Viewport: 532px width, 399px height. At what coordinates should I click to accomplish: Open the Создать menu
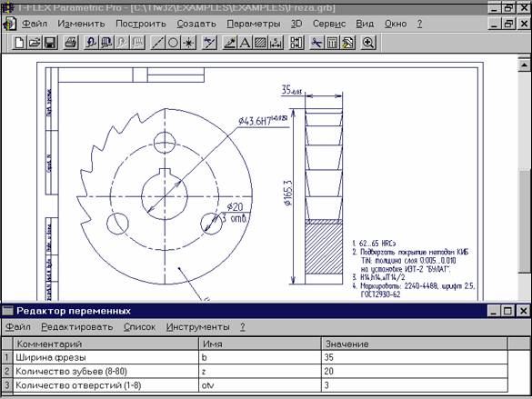tap(196, 24)
